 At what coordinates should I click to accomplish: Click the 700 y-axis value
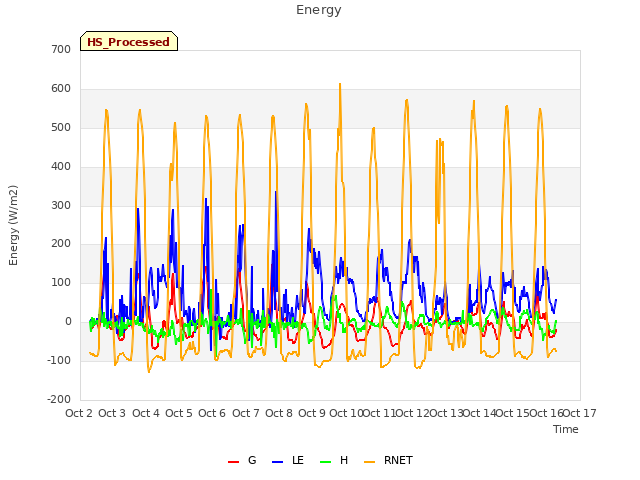click(x=61, y=49)
